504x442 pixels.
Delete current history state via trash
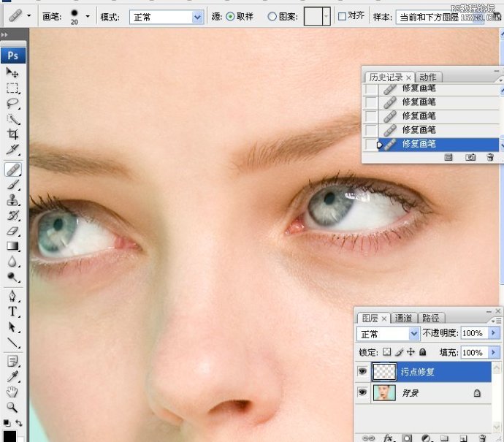490,157
